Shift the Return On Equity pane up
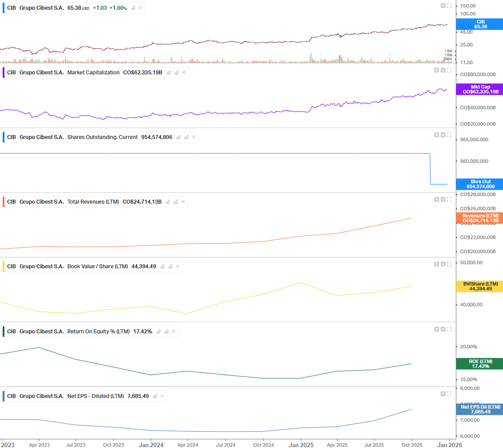 [437, 329]
